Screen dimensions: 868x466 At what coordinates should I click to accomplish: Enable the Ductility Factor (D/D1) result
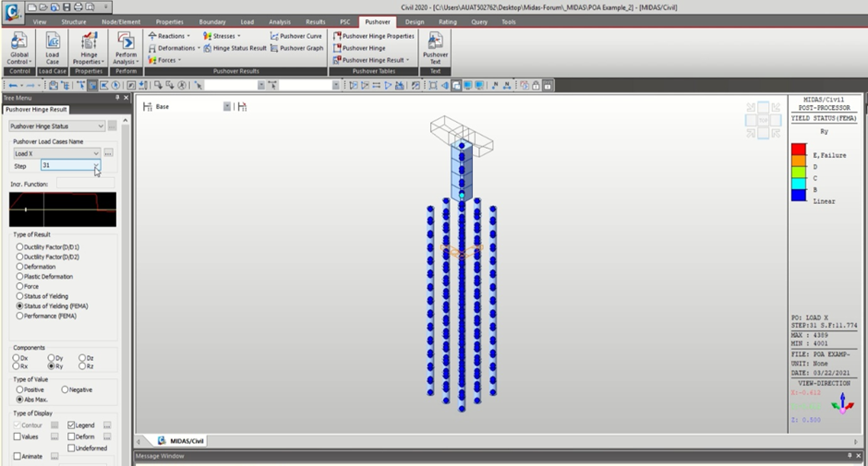coord(20,247)
